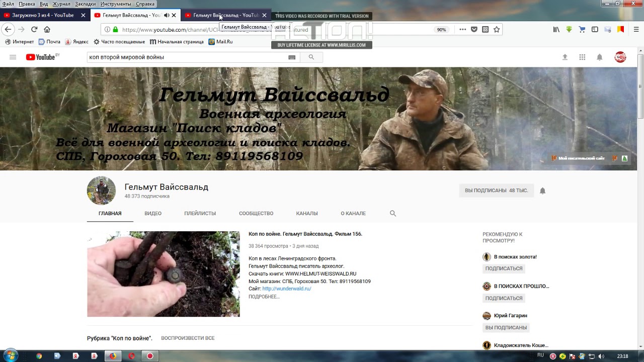This screenshot has height=362, width=644.
Task: Switch RU keyboard language indicator
Action: pos(540,355)
